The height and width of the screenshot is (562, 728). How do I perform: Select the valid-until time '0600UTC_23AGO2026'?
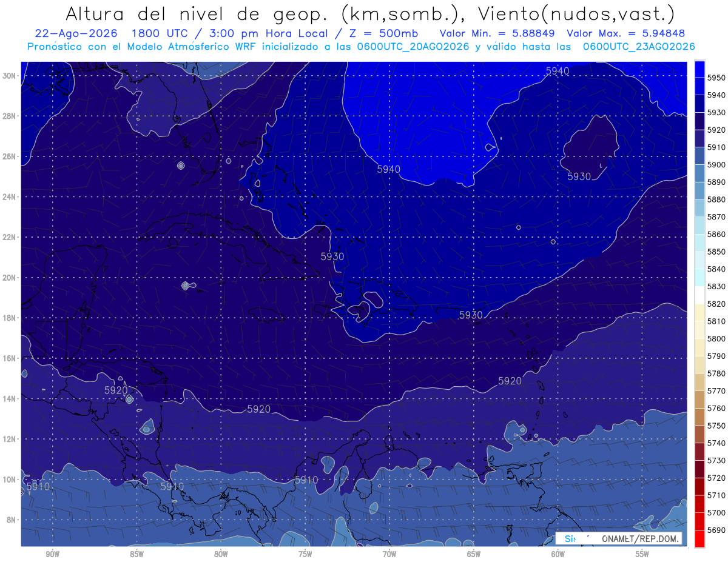pos(639,47)
